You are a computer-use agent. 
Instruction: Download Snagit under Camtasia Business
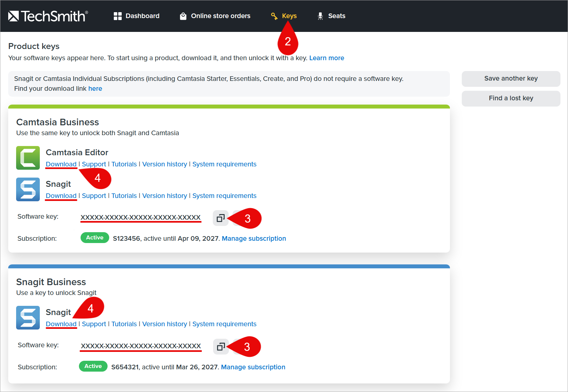coord(61,196)
